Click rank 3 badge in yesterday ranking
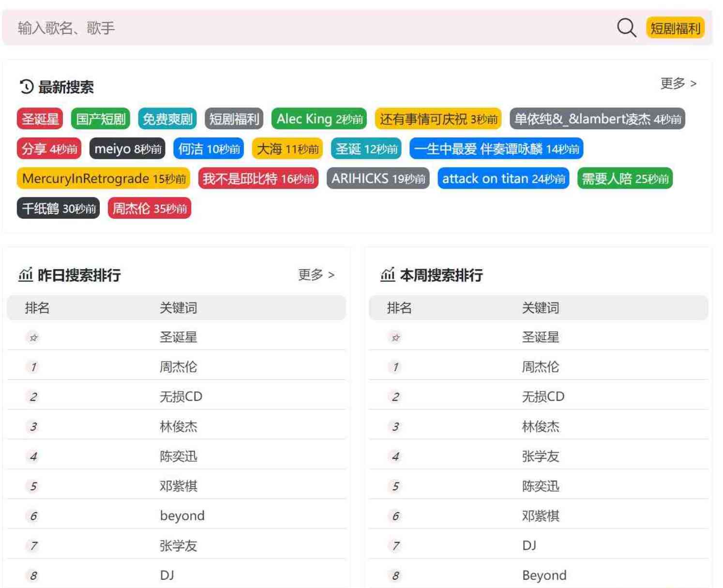This screenshot has height=588, width=723. [x=33, y=427]
